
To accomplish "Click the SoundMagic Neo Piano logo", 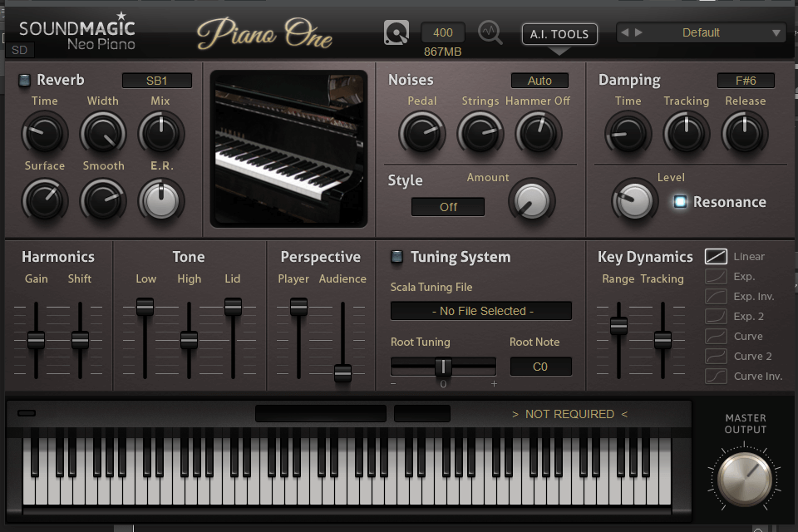I will click(76, 32).
